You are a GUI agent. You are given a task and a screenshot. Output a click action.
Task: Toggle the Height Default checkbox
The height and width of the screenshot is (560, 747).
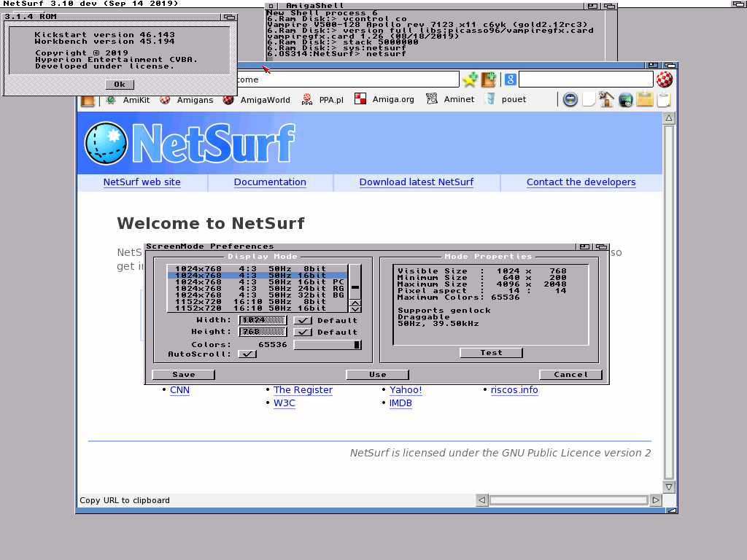click(x=303, y=332)
